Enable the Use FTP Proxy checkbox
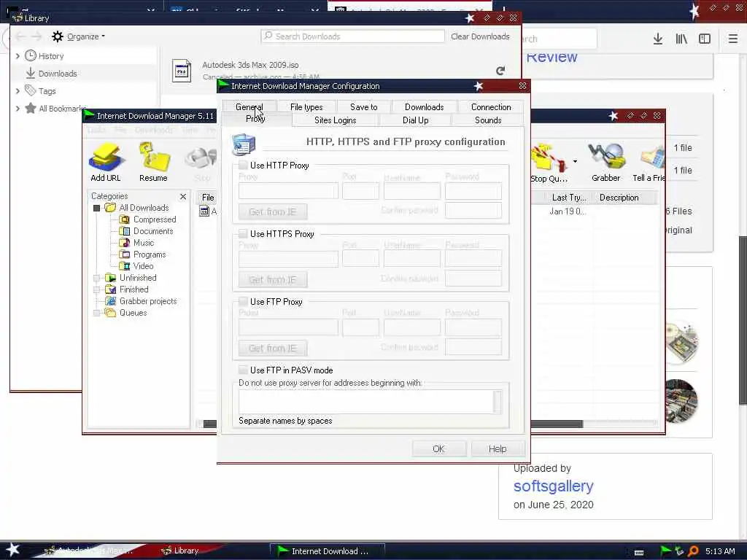The height and width of the screenshot is (560, 747). (x=244, y=301)
